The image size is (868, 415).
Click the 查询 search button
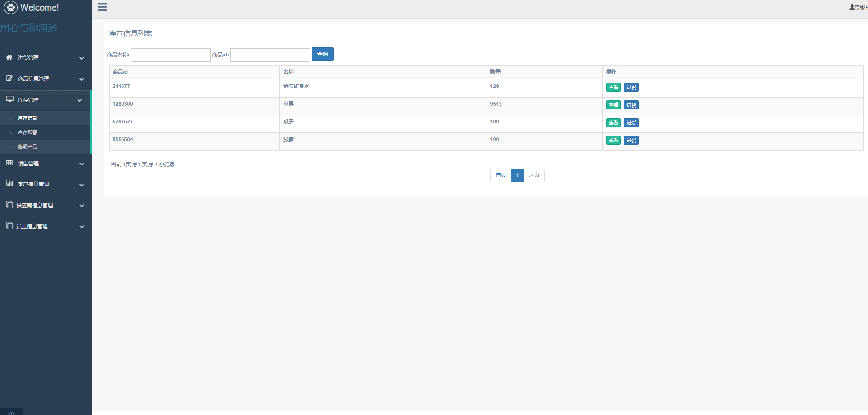click(x=323, y=54)
